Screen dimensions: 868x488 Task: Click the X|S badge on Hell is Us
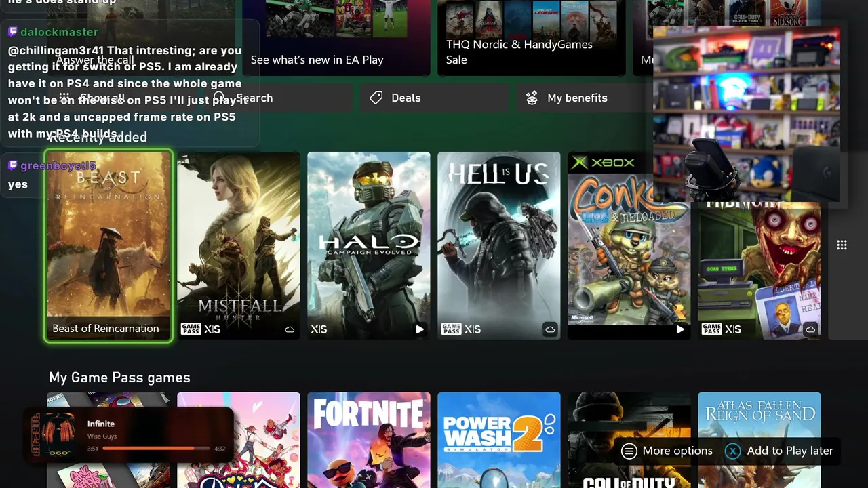click(473, 329)
